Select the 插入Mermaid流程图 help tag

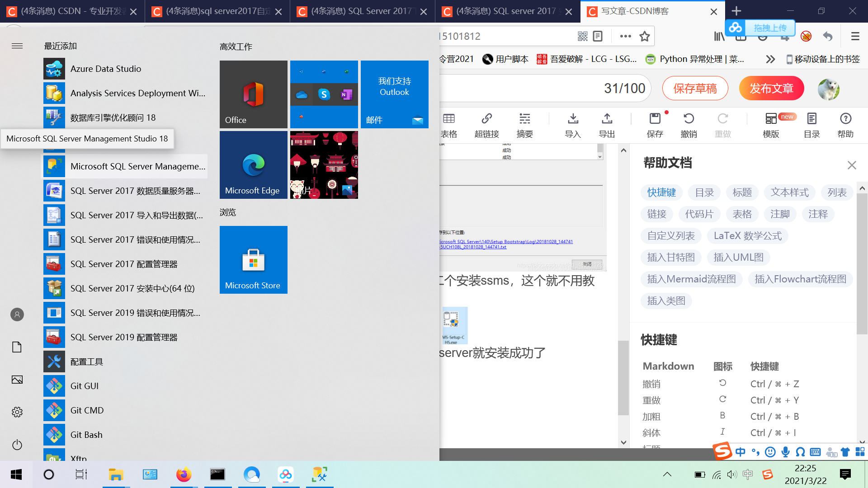[692, 279]
